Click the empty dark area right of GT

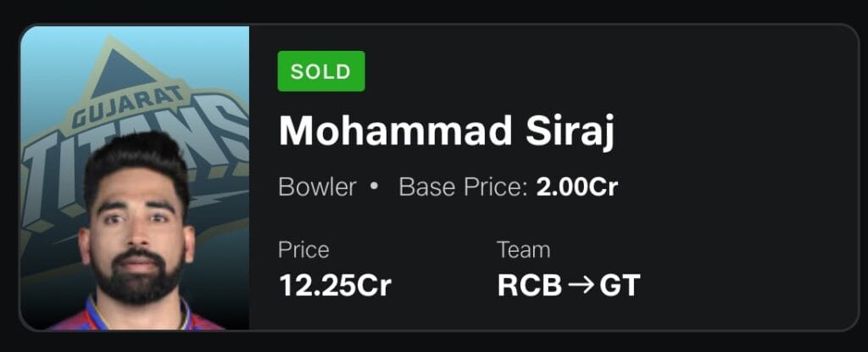click(x=746, y=286)
